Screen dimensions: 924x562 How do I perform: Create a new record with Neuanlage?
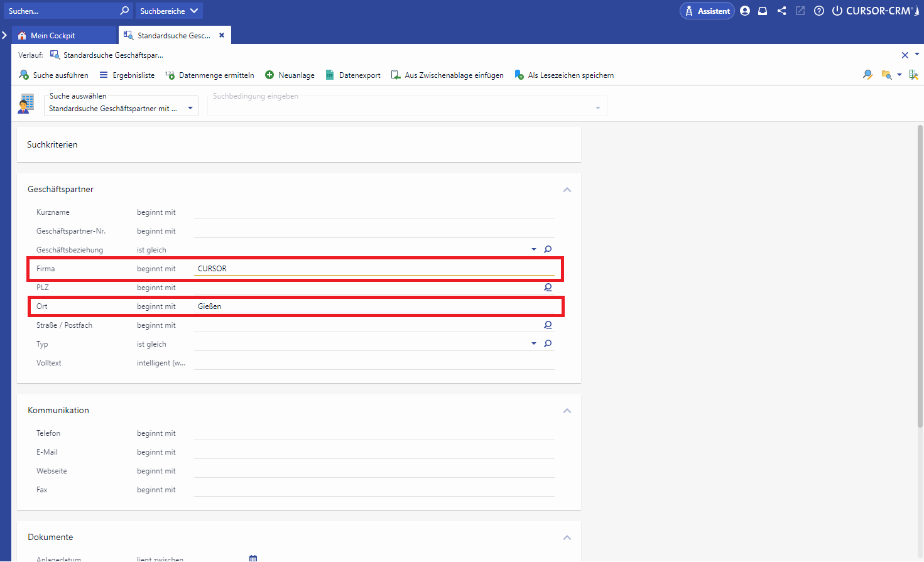pos(290,75)
